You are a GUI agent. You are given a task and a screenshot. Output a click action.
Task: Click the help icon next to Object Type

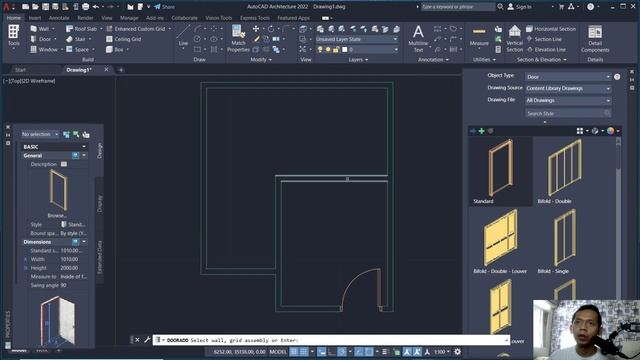tap(617, 77)
